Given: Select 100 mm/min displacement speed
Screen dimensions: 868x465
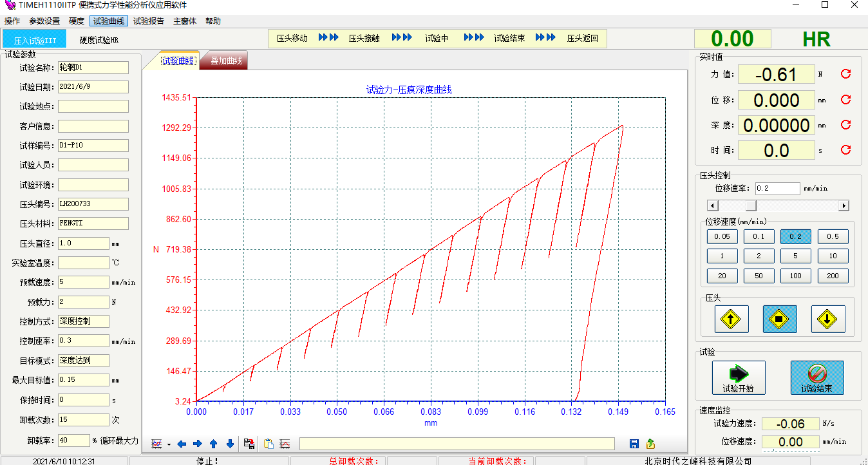Looking at the screenshot, I should (795, 276).
